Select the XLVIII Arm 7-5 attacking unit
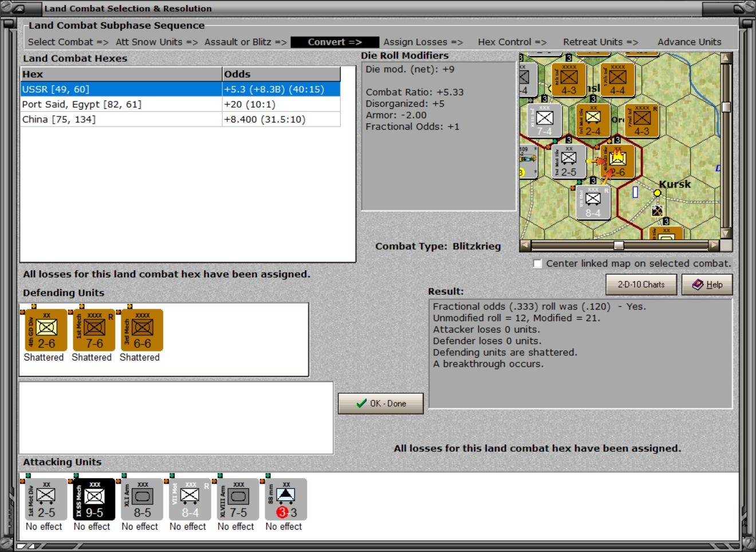The width and height of the screenshot is (756, 552). [x=238, y=499]
